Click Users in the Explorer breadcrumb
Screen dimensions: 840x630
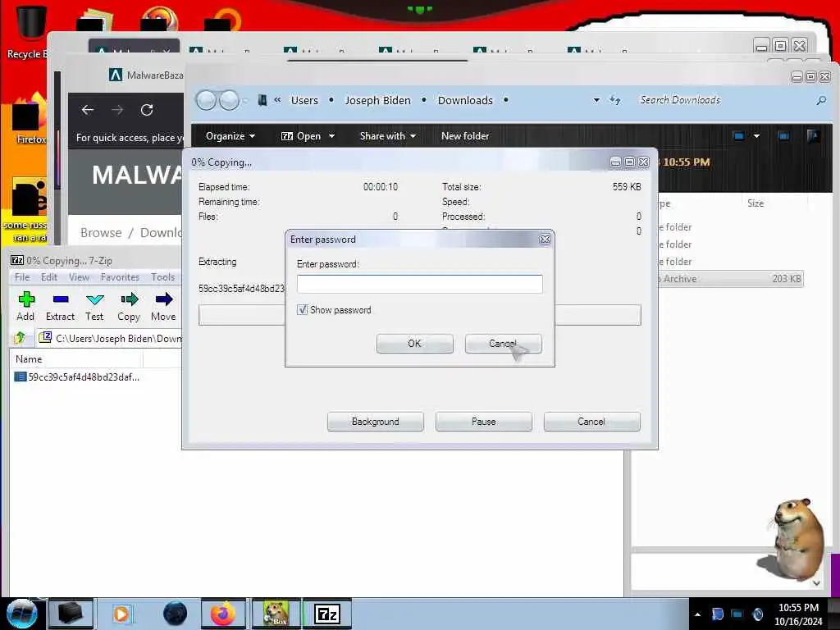click(x=304, y=100)
